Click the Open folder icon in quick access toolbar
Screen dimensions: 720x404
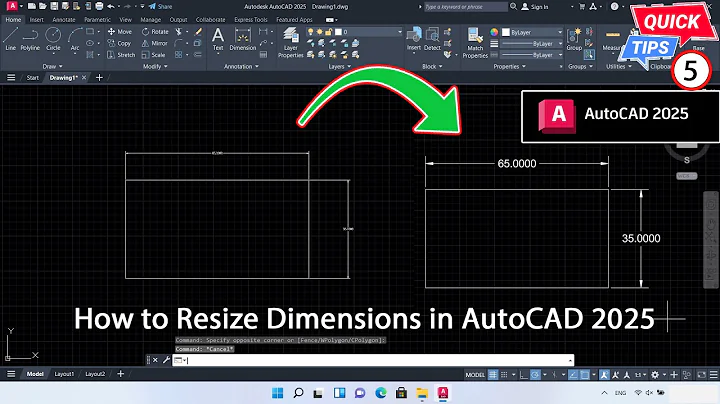[x=43, y=6]
